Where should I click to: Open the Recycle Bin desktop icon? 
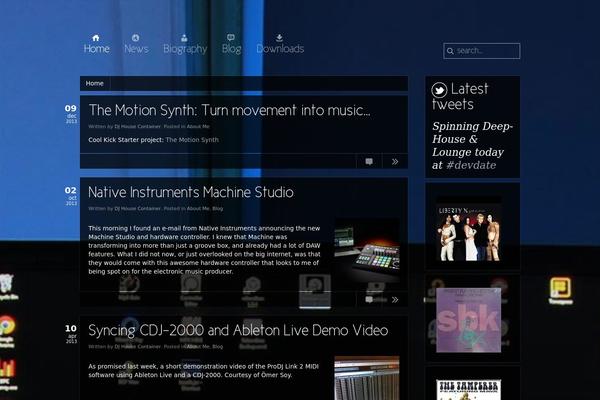click(x=8, y=287)
